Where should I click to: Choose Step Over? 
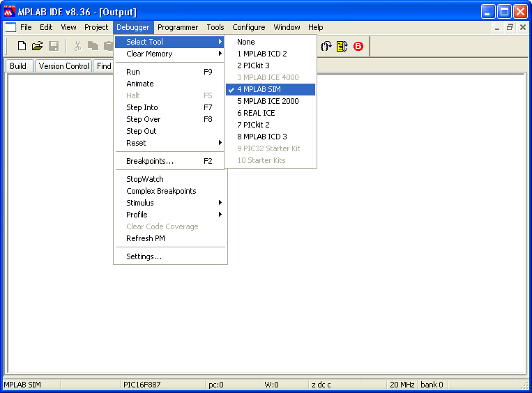169,119
